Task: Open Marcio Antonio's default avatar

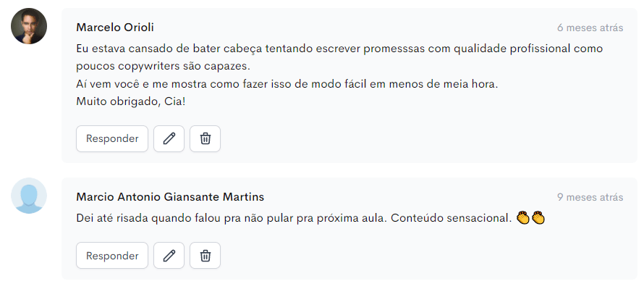Action: pos(29,196)
